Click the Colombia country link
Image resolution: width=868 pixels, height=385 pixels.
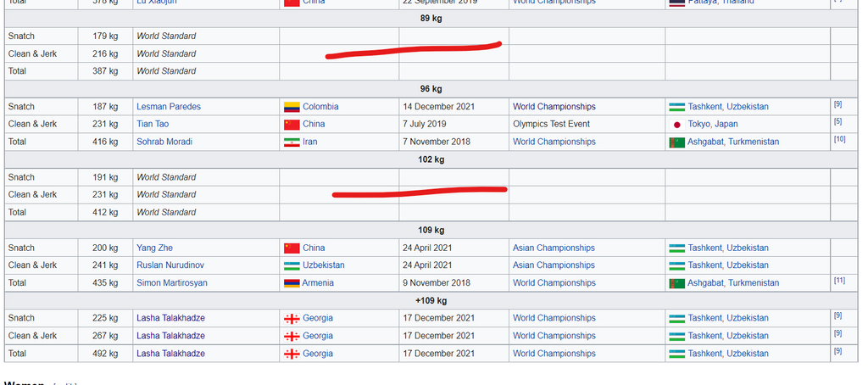[320, 107]
